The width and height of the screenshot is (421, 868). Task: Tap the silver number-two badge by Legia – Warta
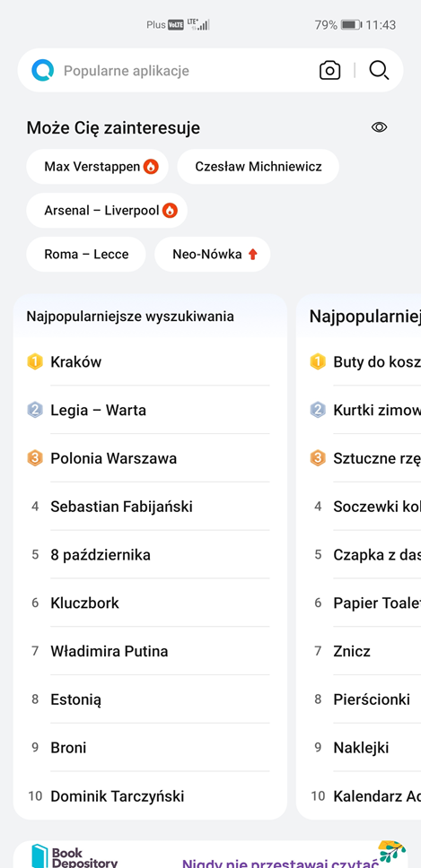35,410
